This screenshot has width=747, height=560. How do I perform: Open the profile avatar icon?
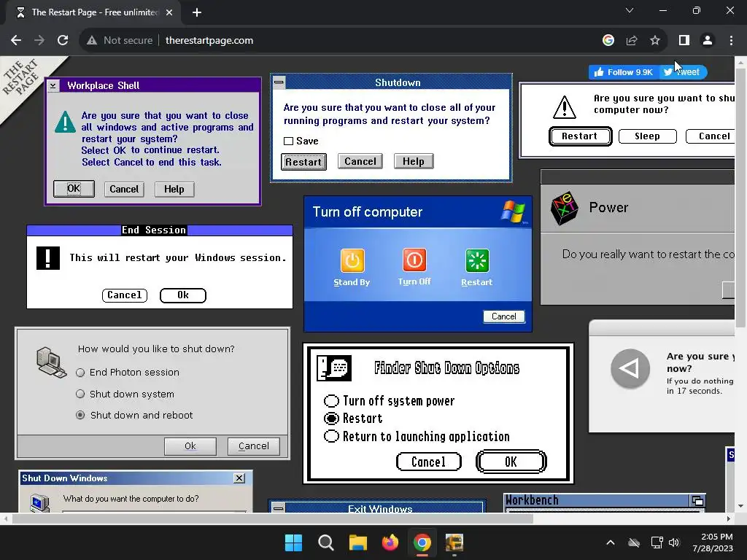[708, 41]
